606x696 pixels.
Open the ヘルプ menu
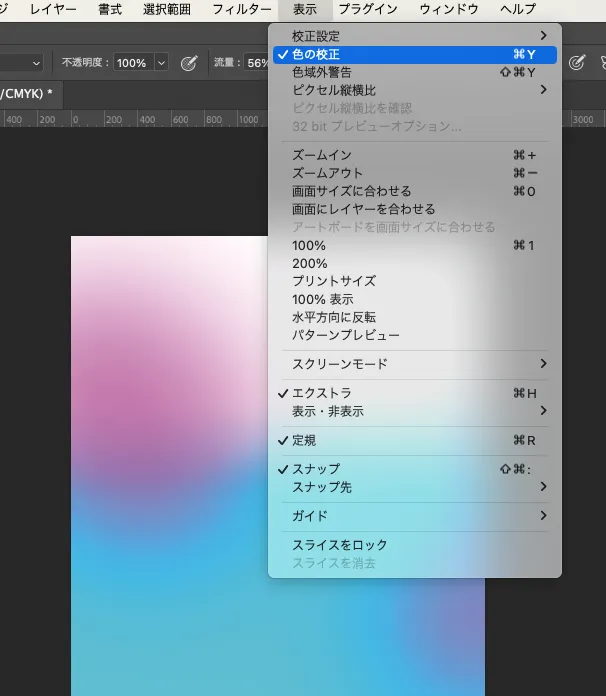pos(518,9)
